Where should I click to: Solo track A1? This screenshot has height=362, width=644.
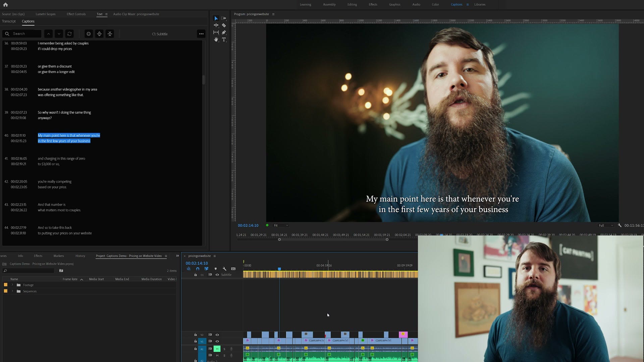[x=224, y=349]
